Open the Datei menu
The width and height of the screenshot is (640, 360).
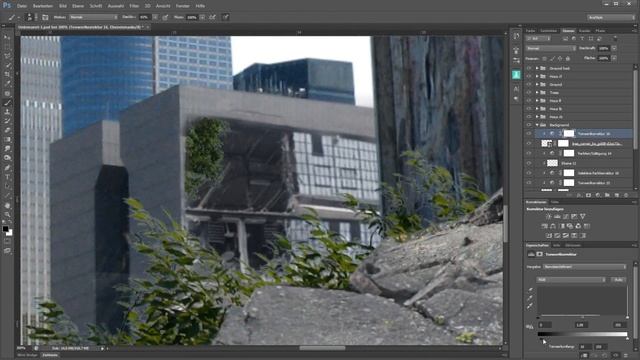pos(22,6)
